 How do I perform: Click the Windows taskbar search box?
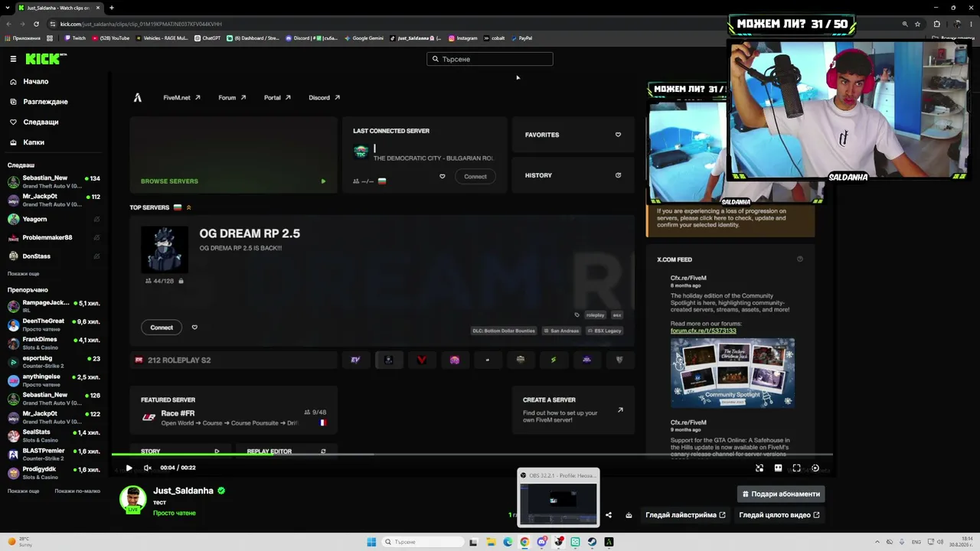424,542
